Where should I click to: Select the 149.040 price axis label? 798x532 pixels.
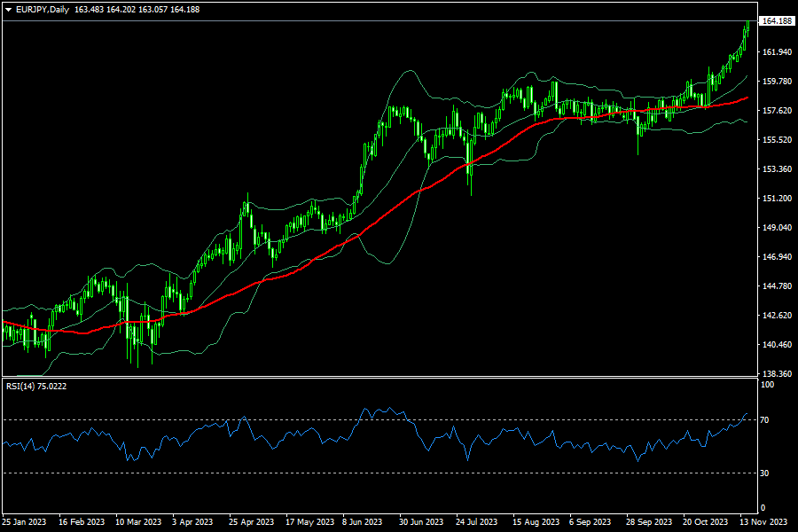[777, 228]
